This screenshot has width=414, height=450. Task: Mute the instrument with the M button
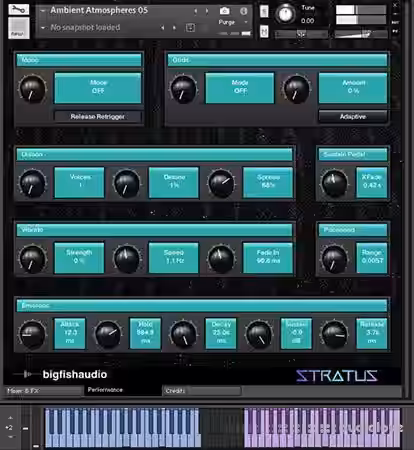[x=264, y=31]
